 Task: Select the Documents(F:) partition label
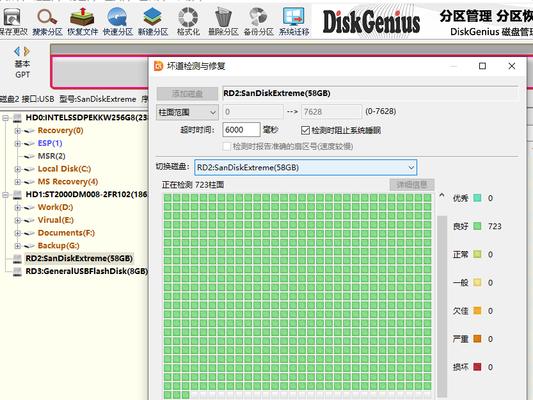coord(66,233)
